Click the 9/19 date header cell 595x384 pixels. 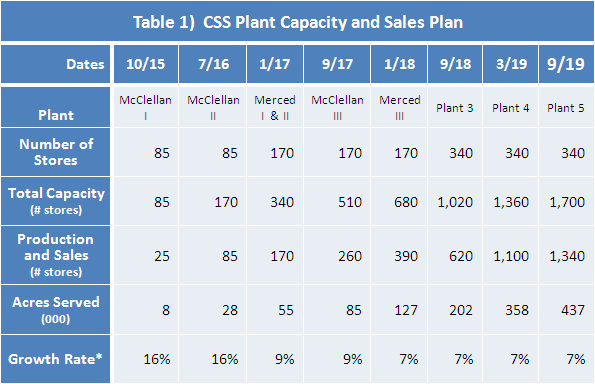coord(566,64)
